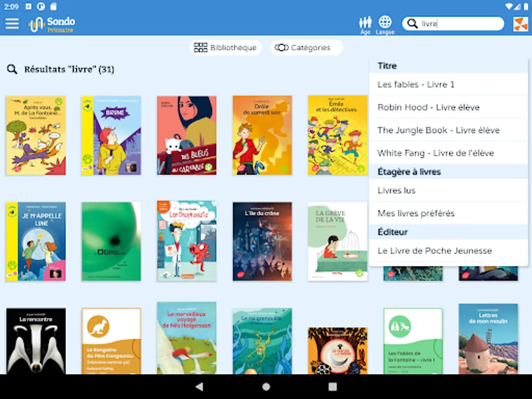Open the Langue globe icon
The height and width of the screenshot is (399, 532).
pyautogui.click(x=385, y=25)
